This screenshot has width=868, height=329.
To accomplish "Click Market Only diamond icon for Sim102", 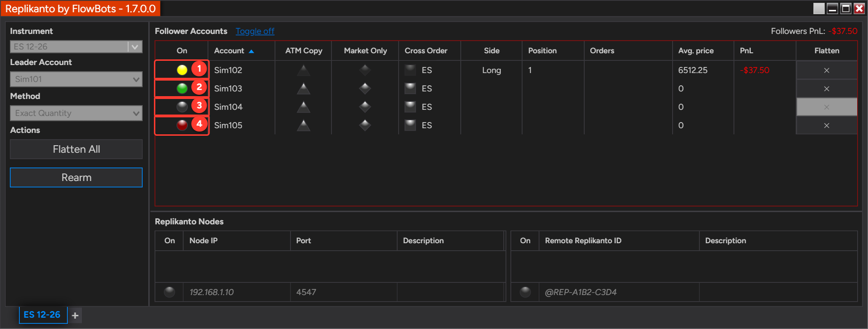I will tap(365, 70).
